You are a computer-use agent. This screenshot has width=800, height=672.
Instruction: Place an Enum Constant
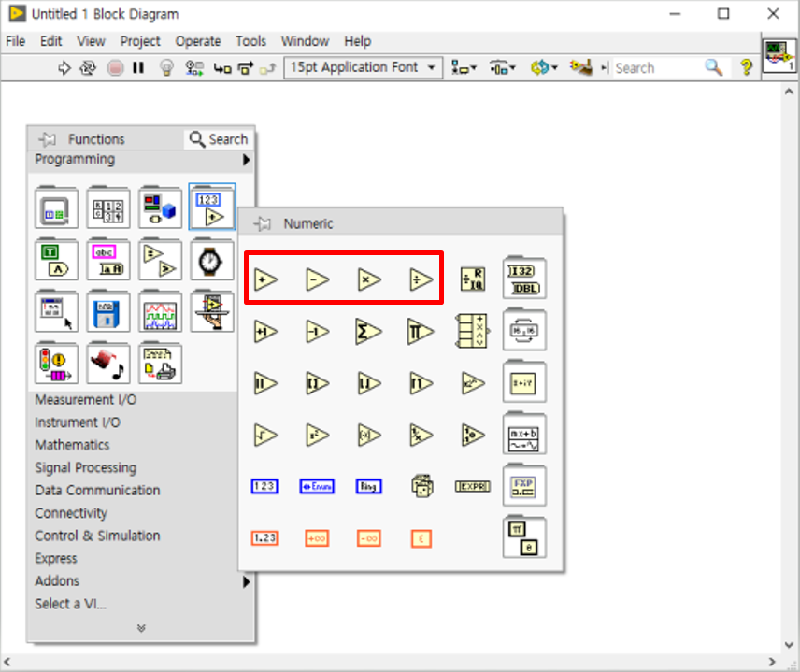click(317, 487)
